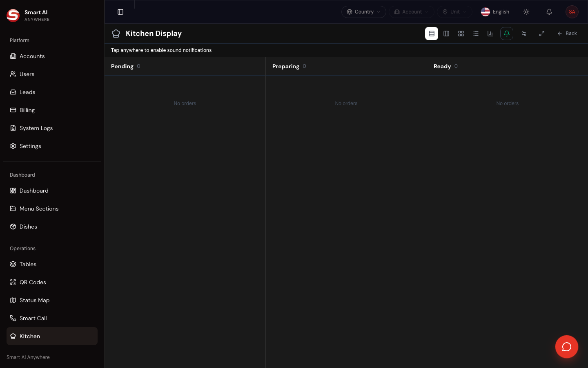588x368 pixels.
Task: Switch to the list view layout
Action: click(x=476, y=34)
